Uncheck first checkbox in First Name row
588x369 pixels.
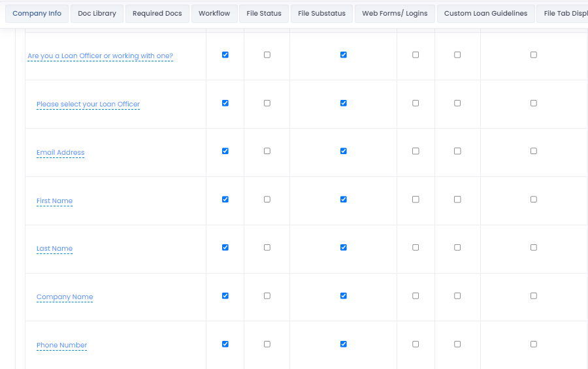pos(225,199)
